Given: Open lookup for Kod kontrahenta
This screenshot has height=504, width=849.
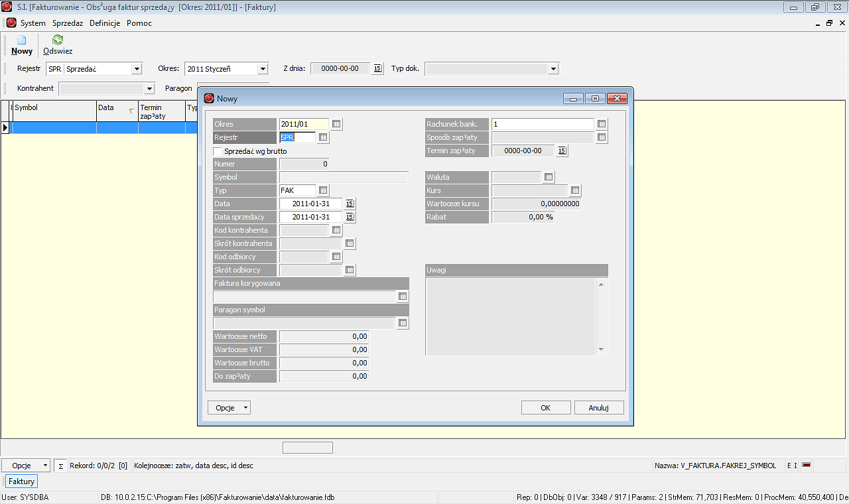Looking at the screenshot, I should [x=336, y=230].
